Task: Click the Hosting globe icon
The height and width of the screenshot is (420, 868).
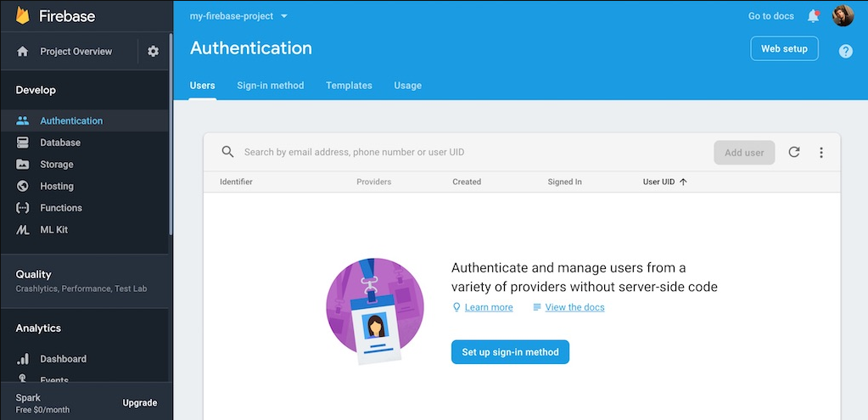Action: (x=23, y=186)
